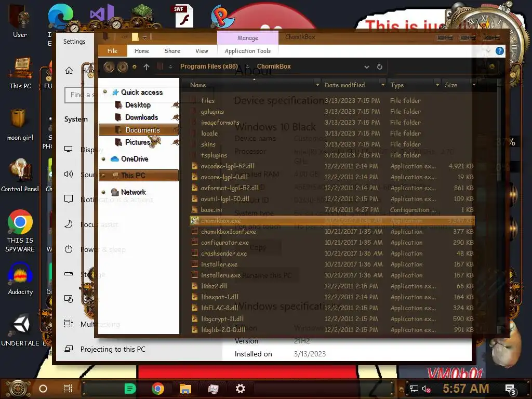Open the Application Tools tab

point(248,51)
